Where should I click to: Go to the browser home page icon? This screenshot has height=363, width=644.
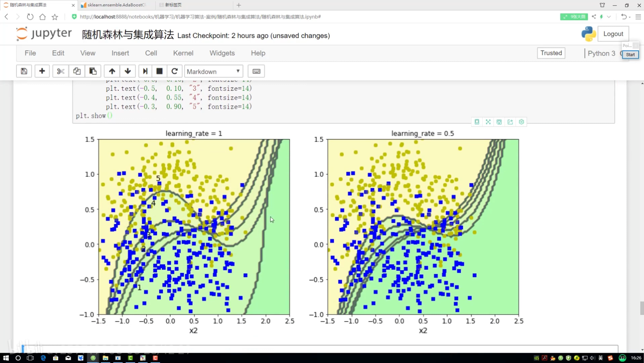coord(42,17)
